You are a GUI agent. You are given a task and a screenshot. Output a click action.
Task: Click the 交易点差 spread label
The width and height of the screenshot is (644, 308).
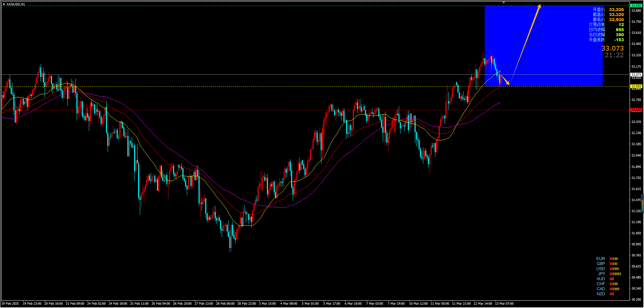[597, 25]
